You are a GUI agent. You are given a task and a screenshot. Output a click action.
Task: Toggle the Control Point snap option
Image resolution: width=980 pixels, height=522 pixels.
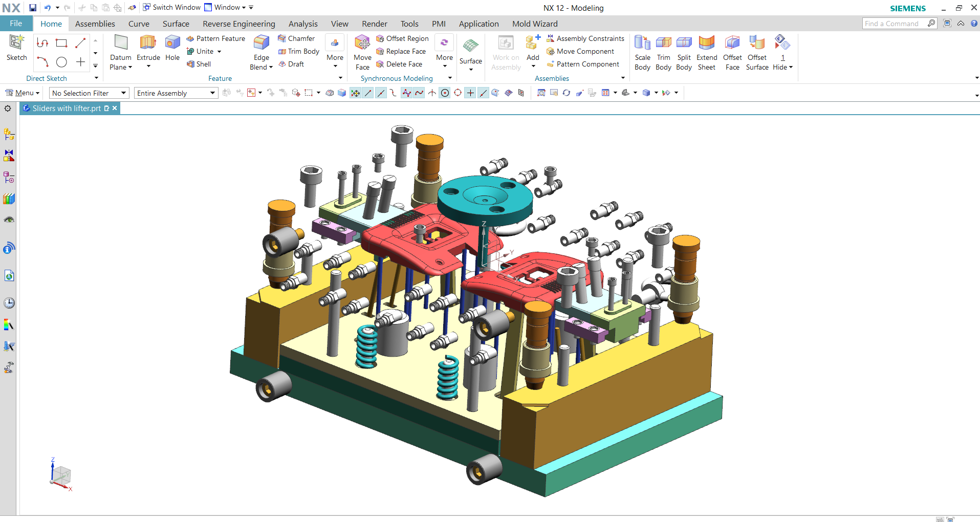(393, 93)
